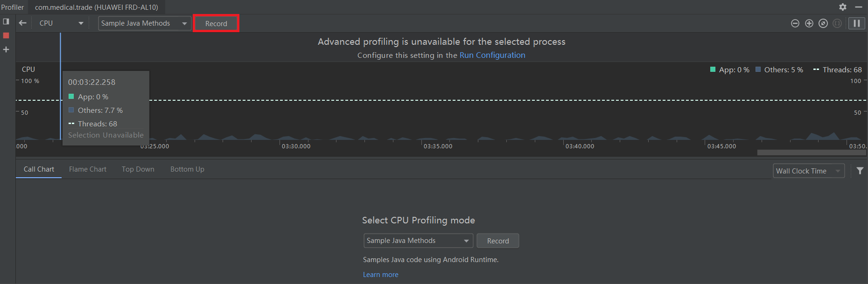The width and height of the screenshot is (868, 284).
Task: Expand the CPU profiler type dropdown
Action: tap(61, 23)
